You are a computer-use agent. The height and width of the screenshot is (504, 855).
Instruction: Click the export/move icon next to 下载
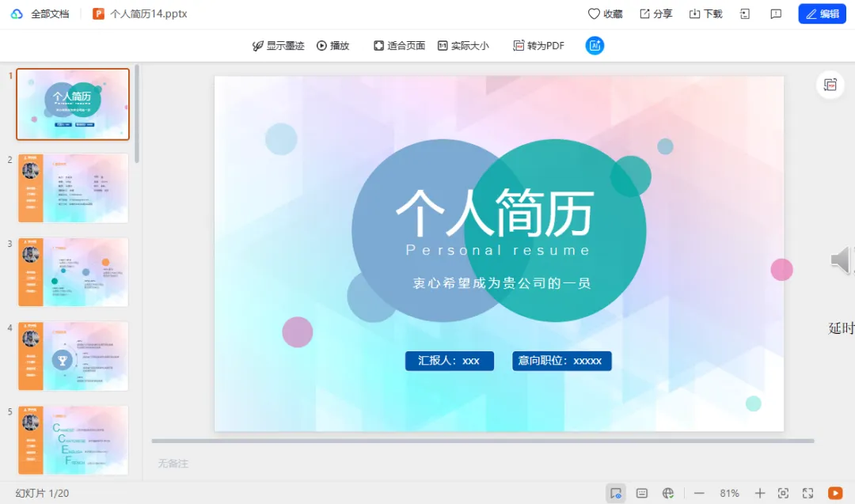tap(745, 14)
